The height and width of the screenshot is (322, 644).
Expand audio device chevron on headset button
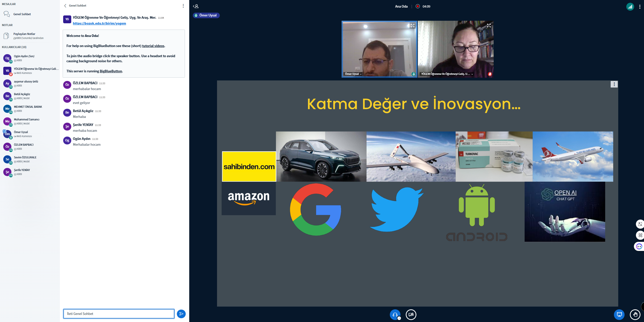[x=399, y=318]
